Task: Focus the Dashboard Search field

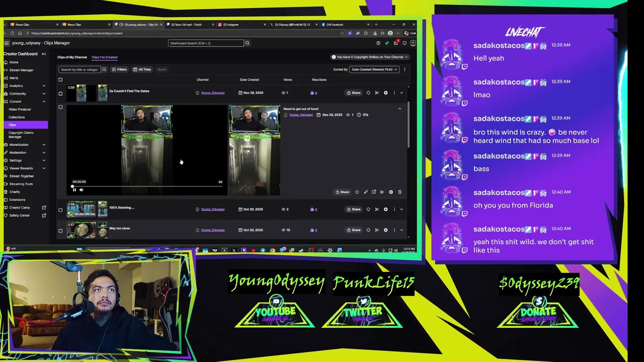Action: click(x=206, y=43)
